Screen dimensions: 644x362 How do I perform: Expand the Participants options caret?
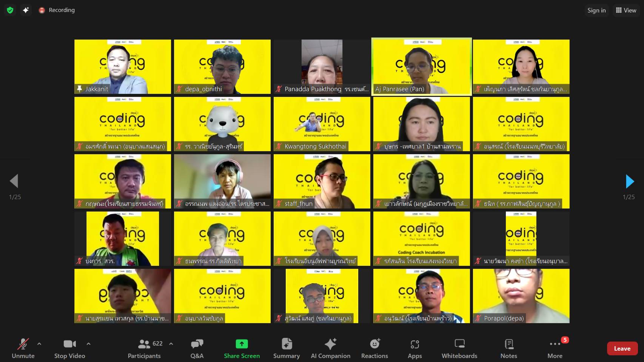click(171, 344)
